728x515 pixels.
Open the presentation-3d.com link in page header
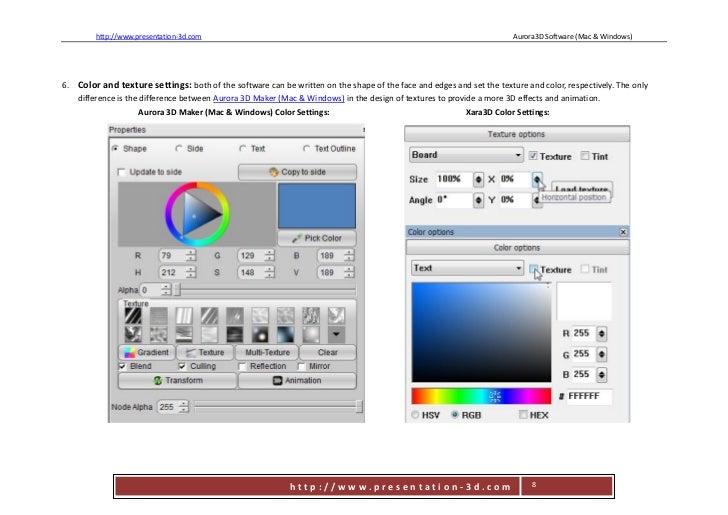(x=149, y=36)
